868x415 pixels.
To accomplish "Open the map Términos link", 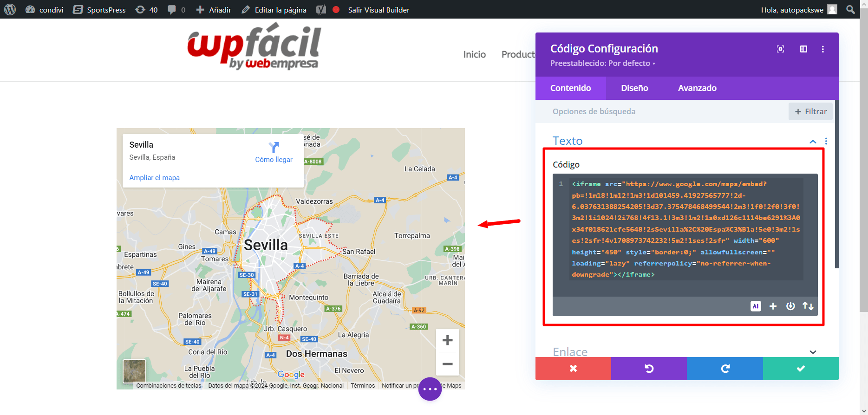I will [363, 386].
